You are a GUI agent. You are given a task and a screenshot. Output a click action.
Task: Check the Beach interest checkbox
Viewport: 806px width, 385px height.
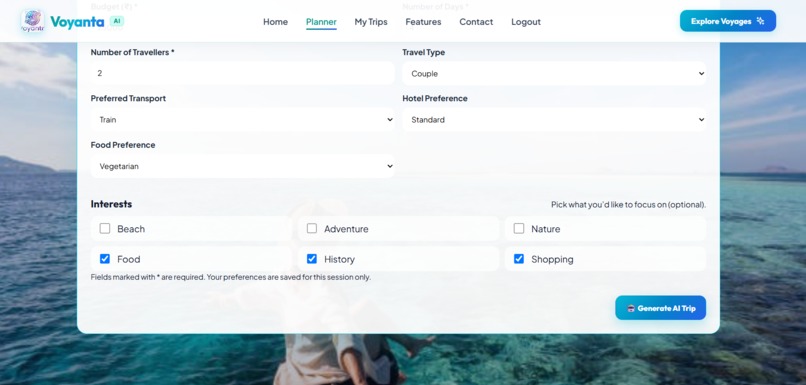pyautogui.click(x=105, y=228)
